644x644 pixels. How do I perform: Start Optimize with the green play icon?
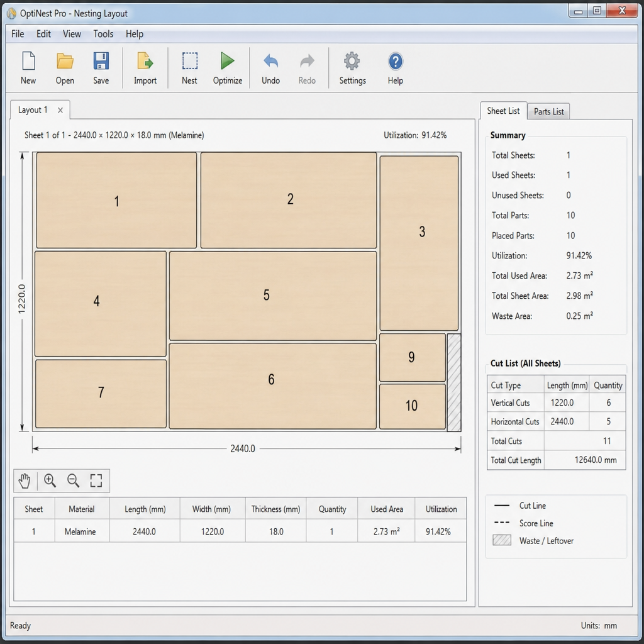(227, 61)
